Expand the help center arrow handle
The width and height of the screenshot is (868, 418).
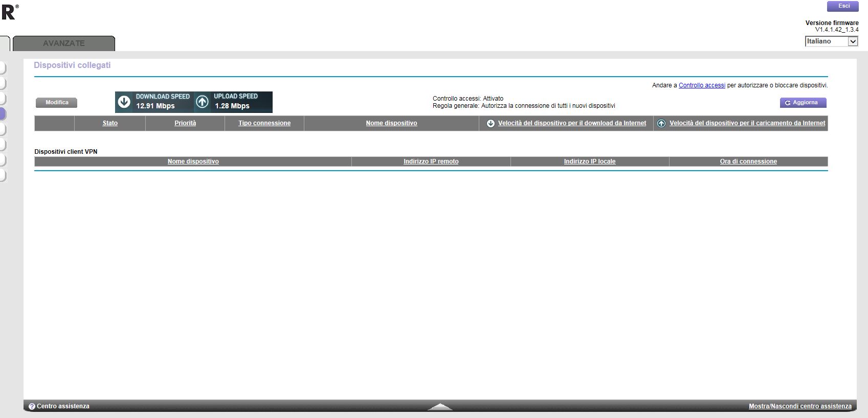[440, 407]
